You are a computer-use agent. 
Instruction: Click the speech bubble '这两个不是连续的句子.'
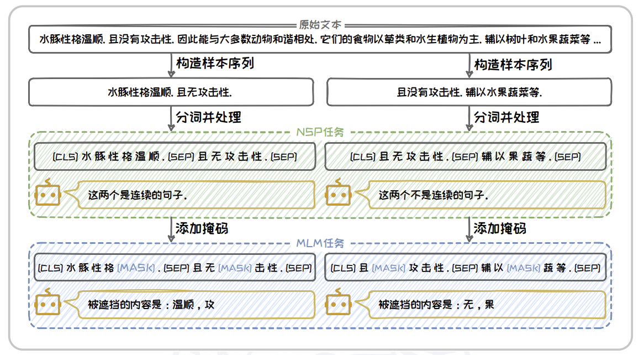(481, 195)
